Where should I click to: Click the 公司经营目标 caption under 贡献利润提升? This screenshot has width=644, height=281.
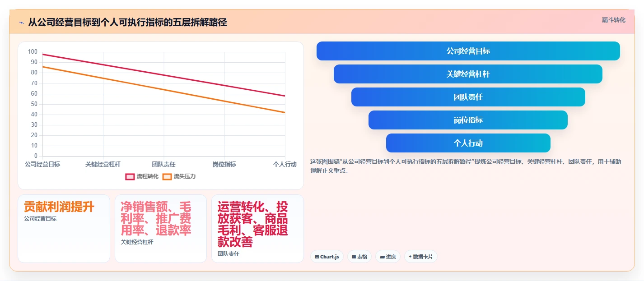[40, 219]
